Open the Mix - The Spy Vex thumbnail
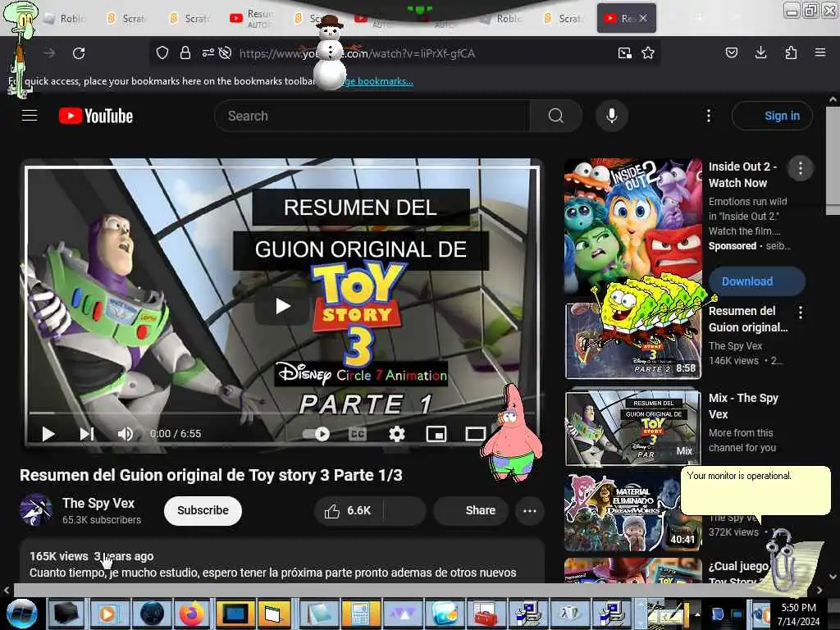This screenshot has height=630, width=840. (632, 428)
